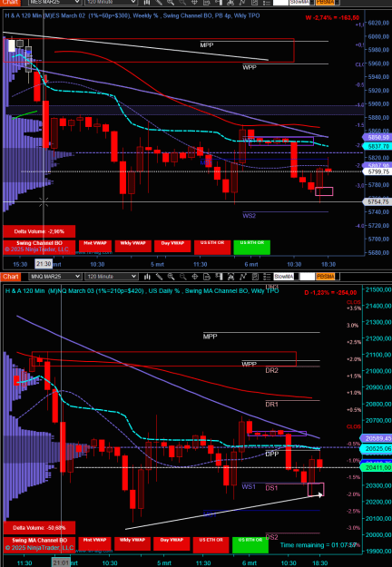Click zoom in magnifier on MNQ chart toolbar
The height and width of the screenshot is (567, 392).
[171, 277]
